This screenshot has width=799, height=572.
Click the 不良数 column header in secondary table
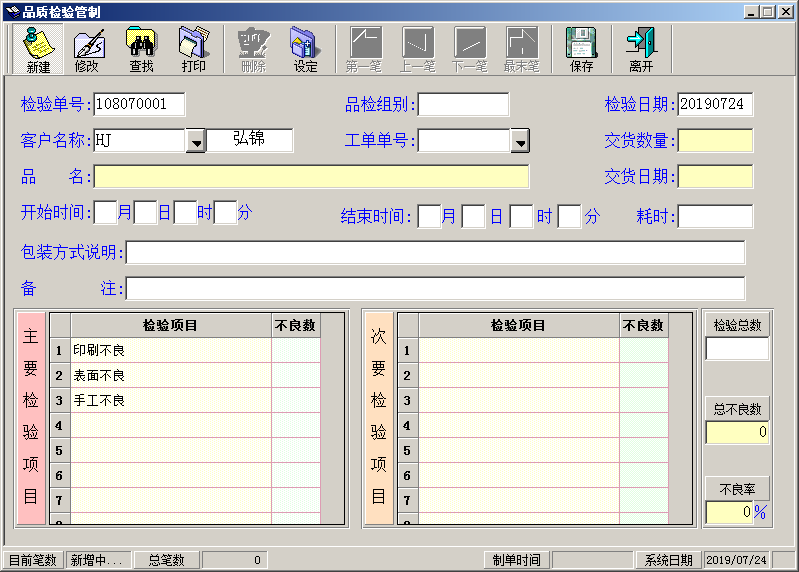[x=644, y=325]
